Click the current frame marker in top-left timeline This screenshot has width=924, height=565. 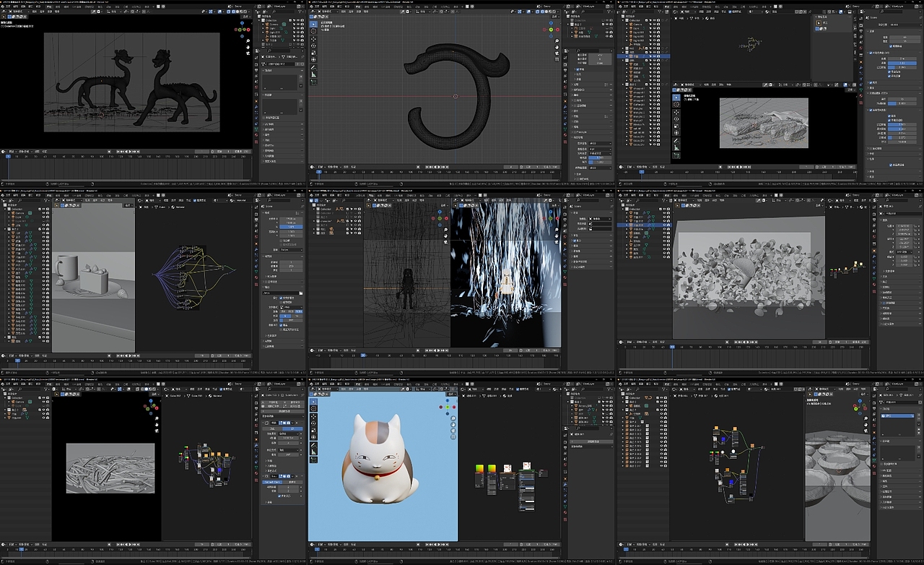(8, 155)
